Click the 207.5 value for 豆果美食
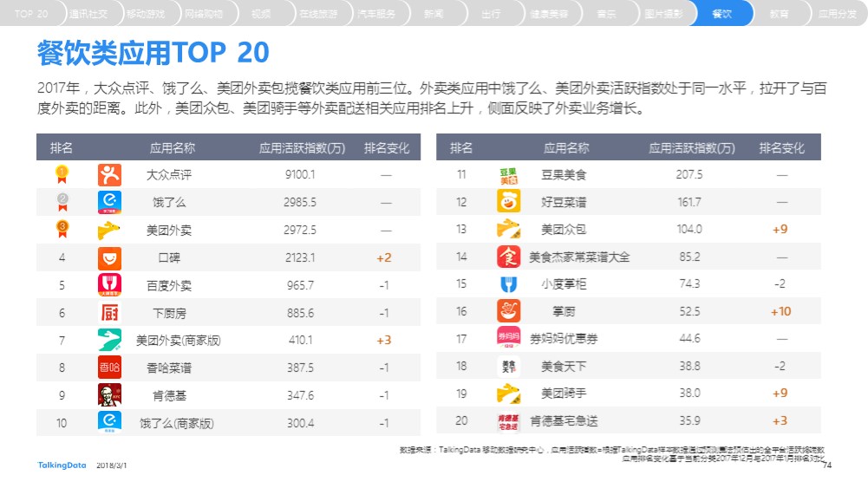Screen dimensions: 868x488 pos(689,175)
